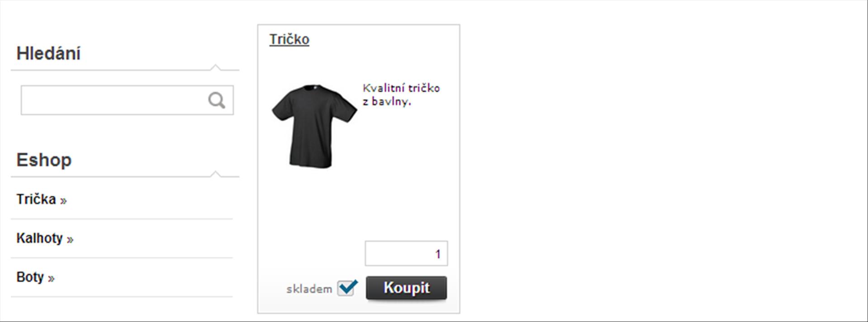Open the Kalhoty category

click(x=39, y=238)
